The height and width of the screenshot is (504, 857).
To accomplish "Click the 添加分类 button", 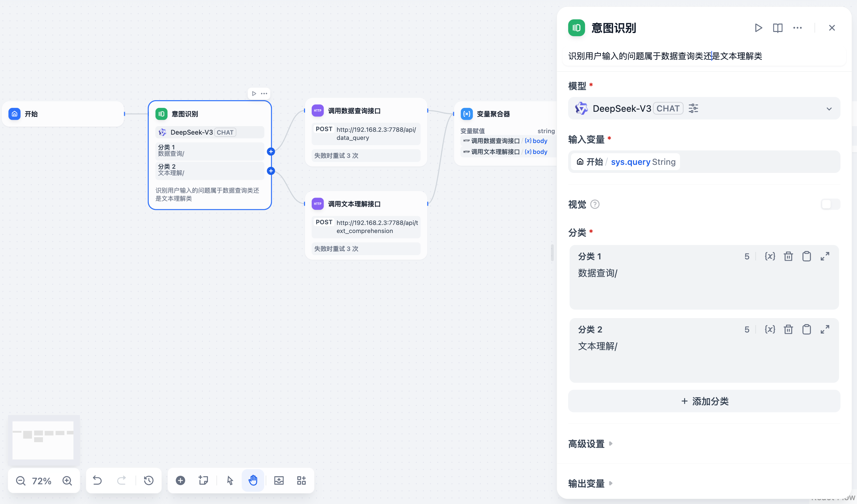I will coord(704,401).
